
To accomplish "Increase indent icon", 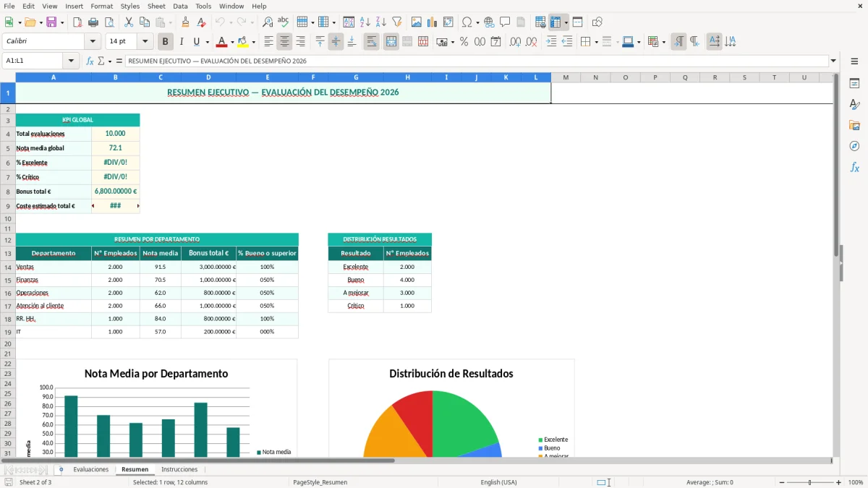I will click(551, 42).
